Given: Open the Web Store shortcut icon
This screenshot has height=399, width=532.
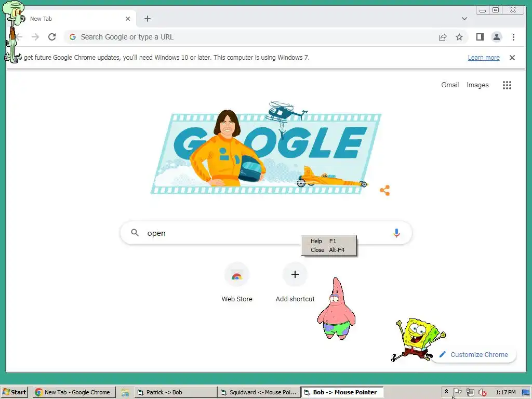Looking at the screenshot, I should (x=237, y=274).
